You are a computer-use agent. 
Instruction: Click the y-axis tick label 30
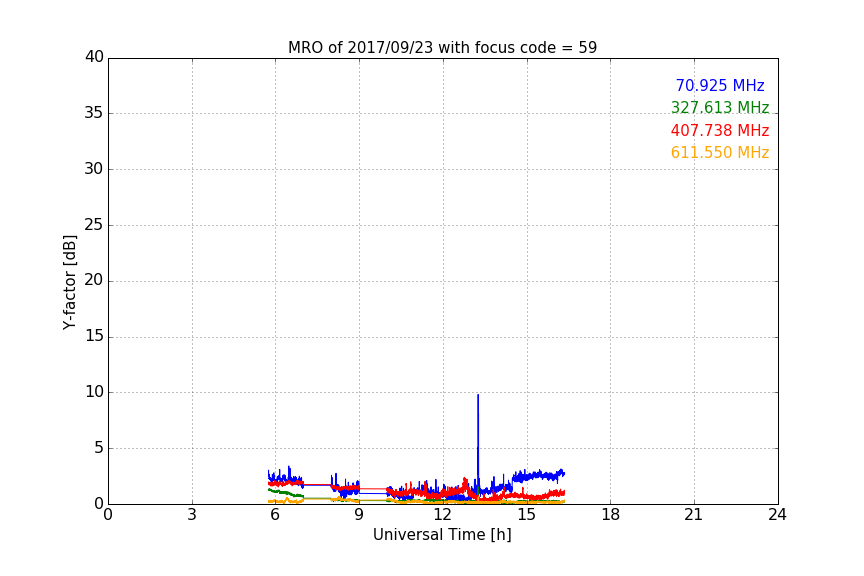(94, 169)
